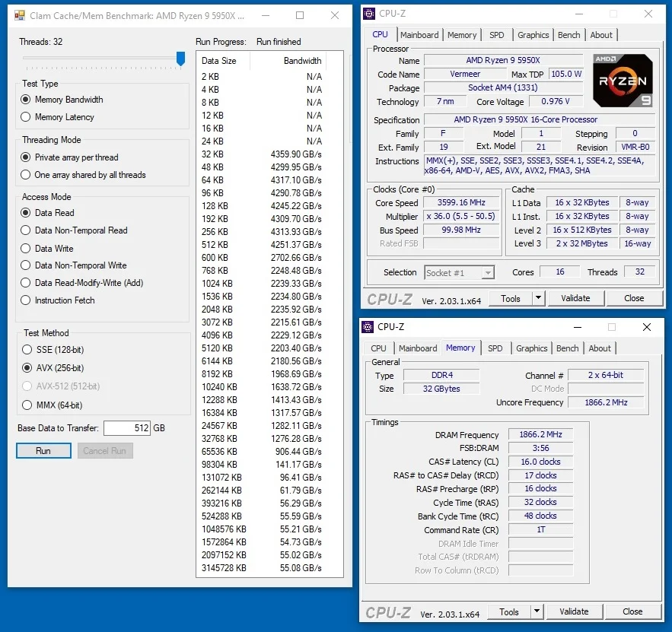Minimize the lower CPU-Z window
Viewport: 672px width, 632px height.
(x=578, y=327)
